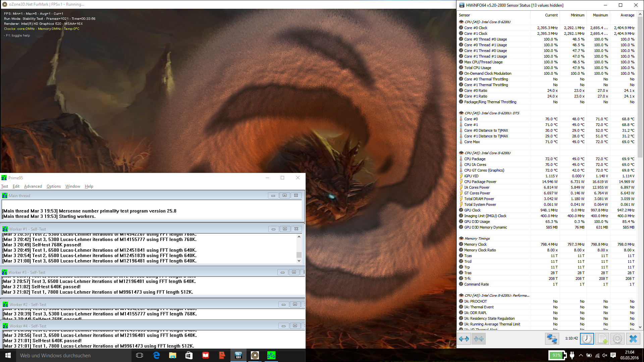Image resolution: width=644 pixels, height=362 pixels.
Task: Click the 93% battery indicator icon
Action: pos(557,355)
